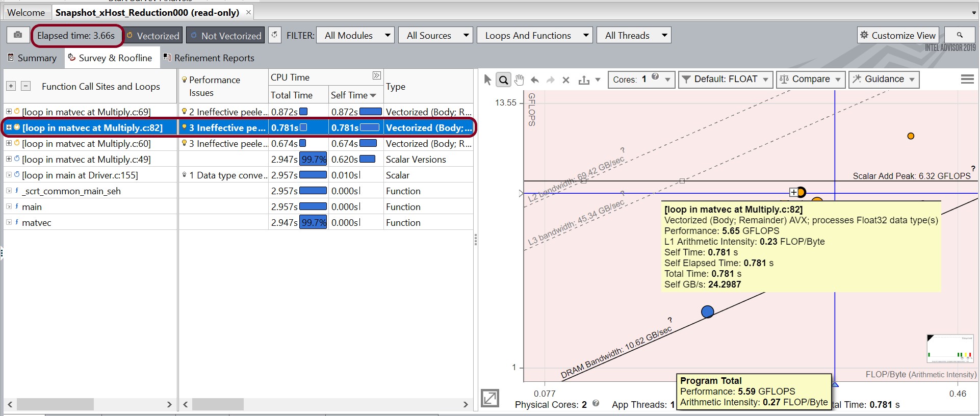Open the hamburger menu on roofline chart
Screen dimensions: 980x416
pos(967,79)
